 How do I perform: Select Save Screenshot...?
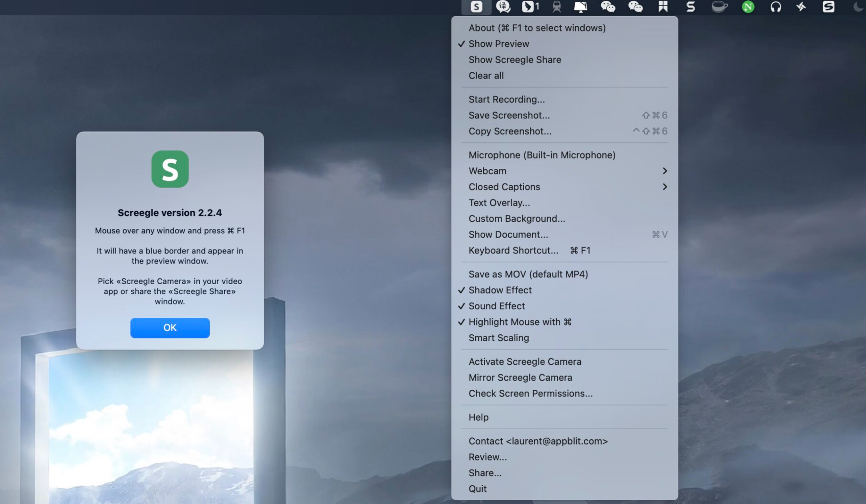point(565,115)
